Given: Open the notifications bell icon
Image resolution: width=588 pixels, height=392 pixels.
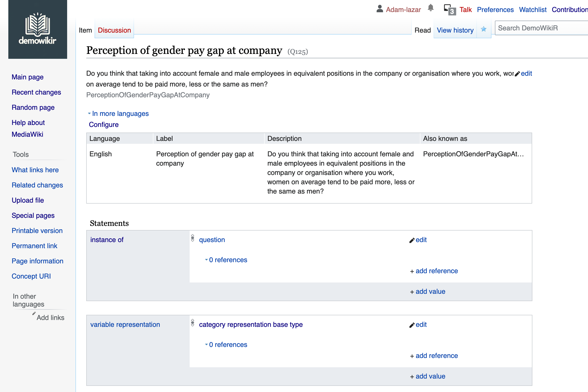Looking at the screenshot, I should pos(430,8).
